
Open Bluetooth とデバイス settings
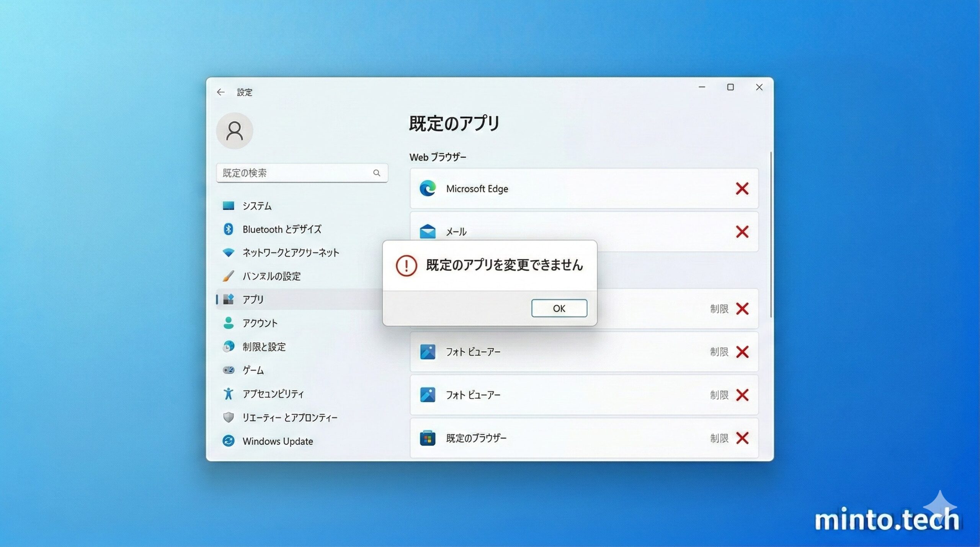click(281, 229)
